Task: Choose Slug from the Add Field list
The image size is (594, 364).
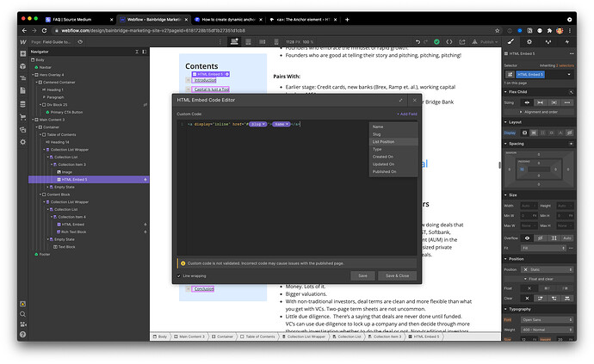Action: point(393,134)
